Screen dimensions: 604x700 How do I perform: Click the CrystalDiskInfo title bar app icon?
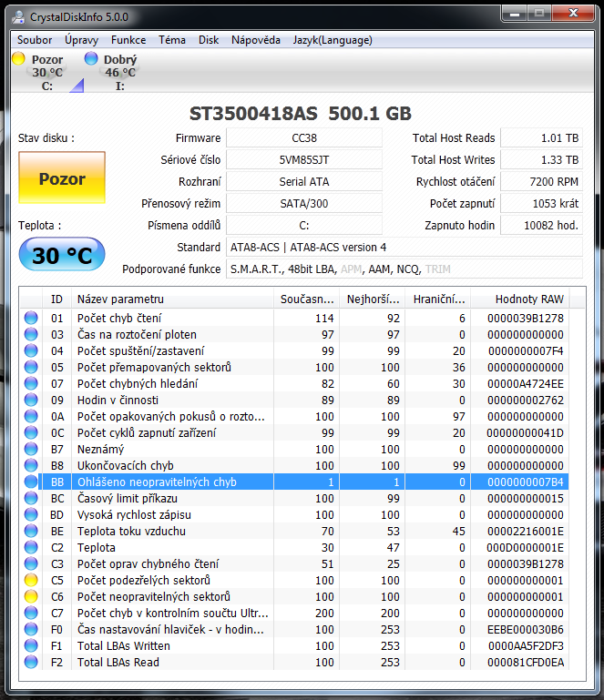click(x=19, y=17)
